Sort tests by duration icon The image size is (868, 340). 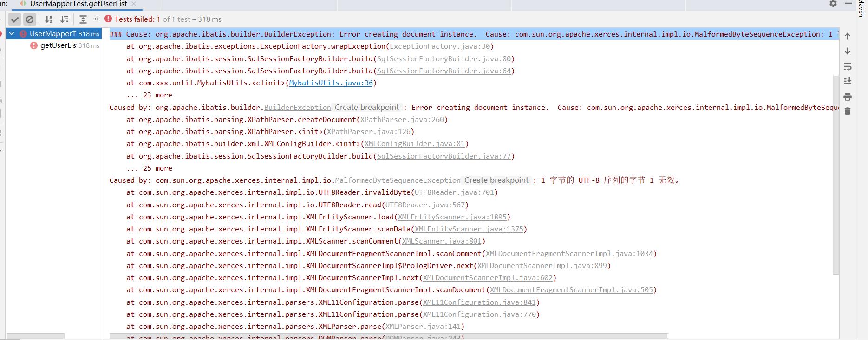pyautogui.click(x=65, y=19)
